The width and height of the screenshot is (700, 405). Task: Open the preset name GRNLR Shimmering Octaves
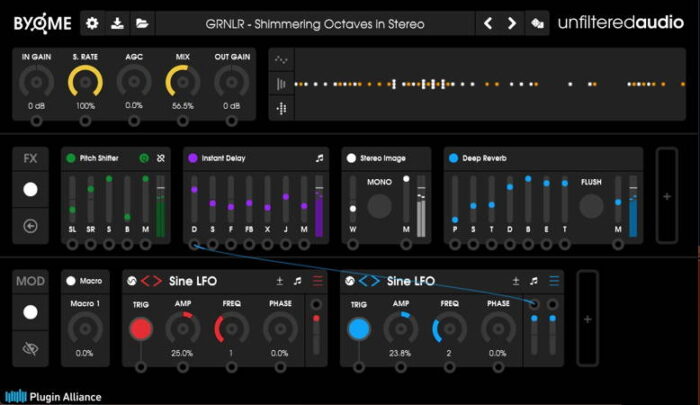pos(314,23)
